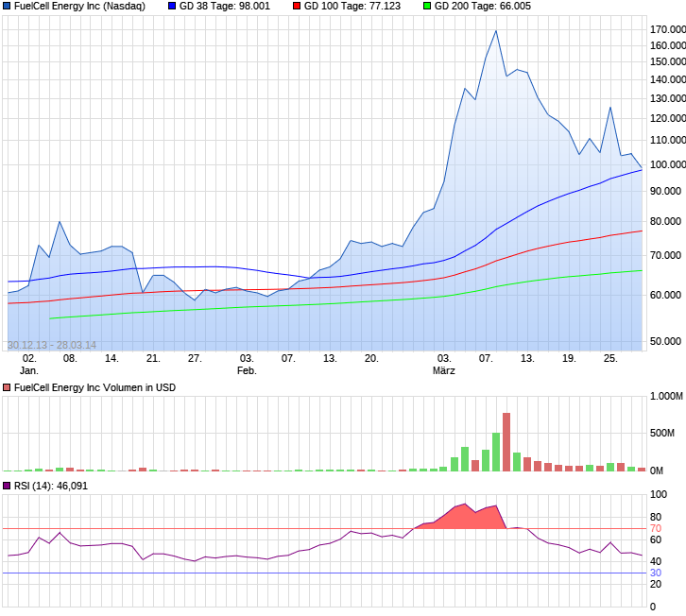The height and width of the screenshot is (616, 686).
Task: Click the tallest green volume bar
Action: tap(496, 452)
